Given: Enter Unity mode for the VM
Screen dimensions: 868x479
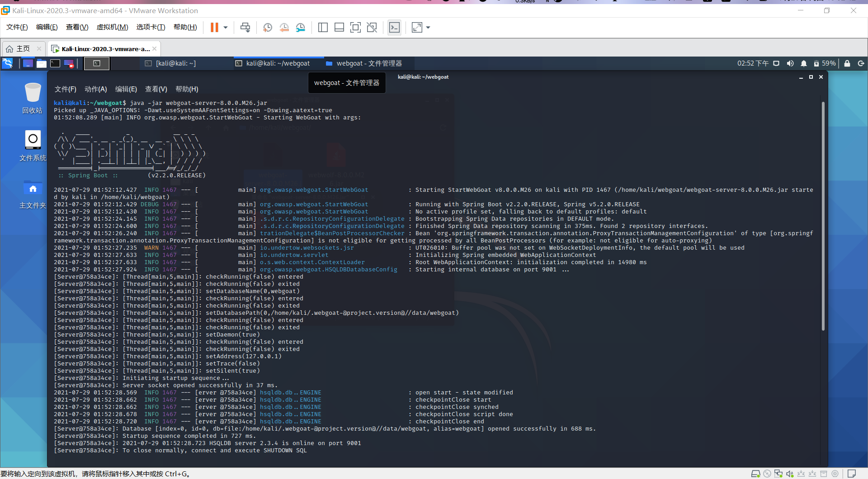Looking at the screenshot, I should (x=372, y=27).
